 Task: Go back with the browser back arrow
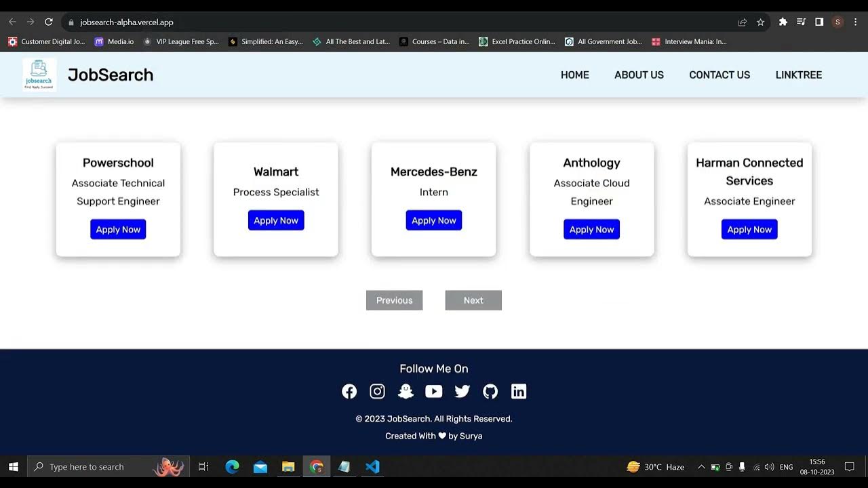click(12, 22)
